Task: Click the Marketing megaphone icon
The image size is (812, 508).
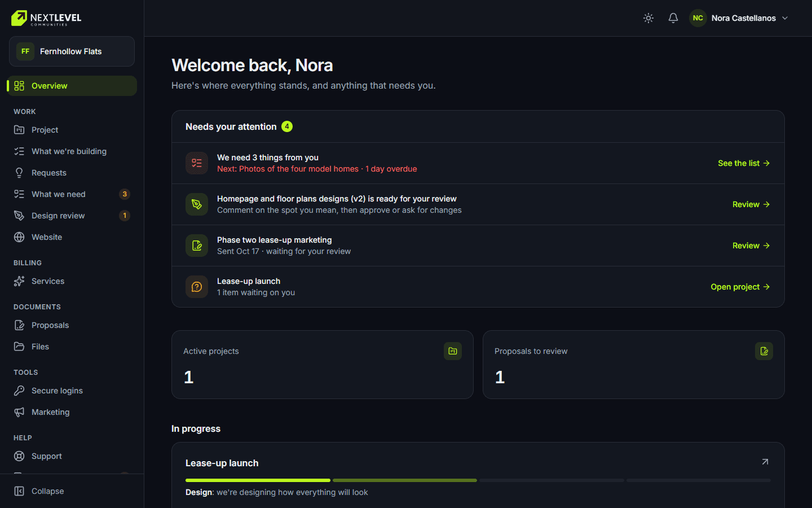Action: [x=19, y=412]
